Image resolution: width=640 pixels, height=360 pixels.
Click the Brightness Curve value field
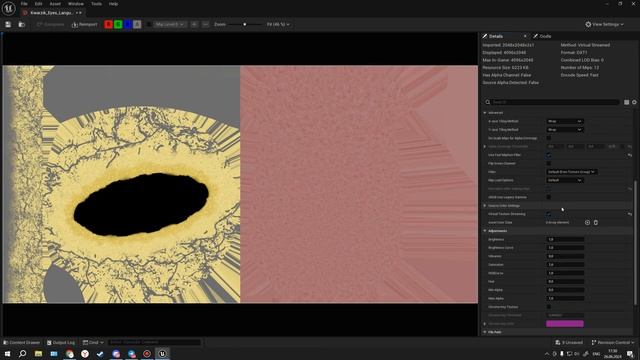pyautogui.click(x=565, y=248)
